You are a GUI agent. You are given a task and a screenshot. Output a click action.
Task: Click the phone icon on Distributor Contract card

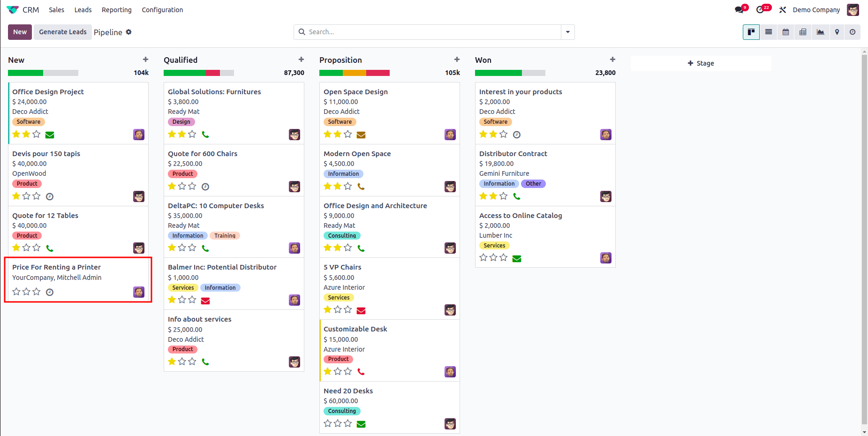coord(517,196)
